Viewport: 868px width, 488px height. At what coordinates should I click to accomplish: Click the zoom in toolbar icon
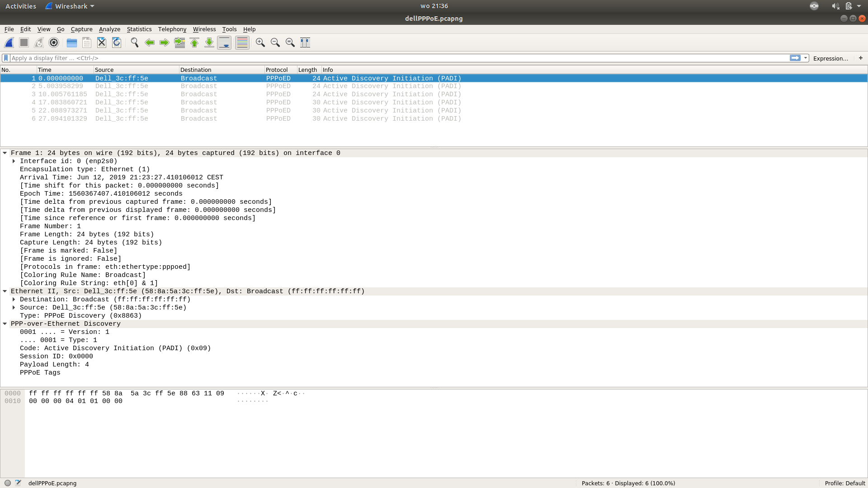pyautogui.click(x=260, y=42)
